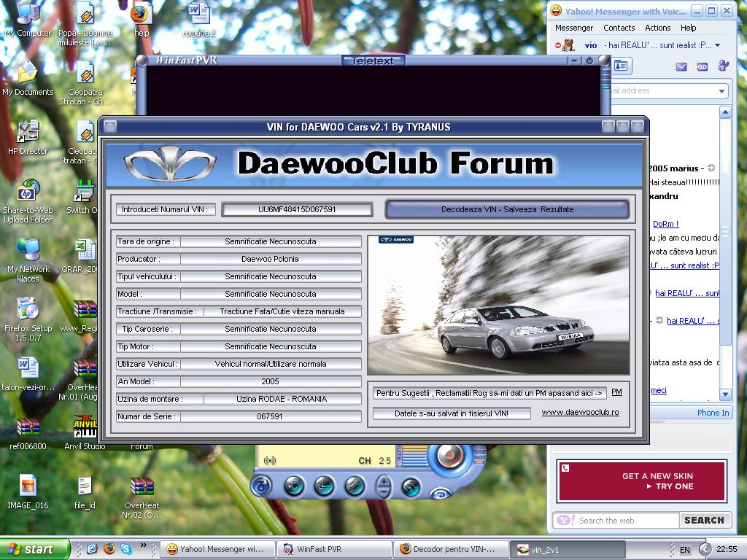The image size is (747, 560).
Task: Click the Daewoo emblem in the banner
Action: point(170,163)
